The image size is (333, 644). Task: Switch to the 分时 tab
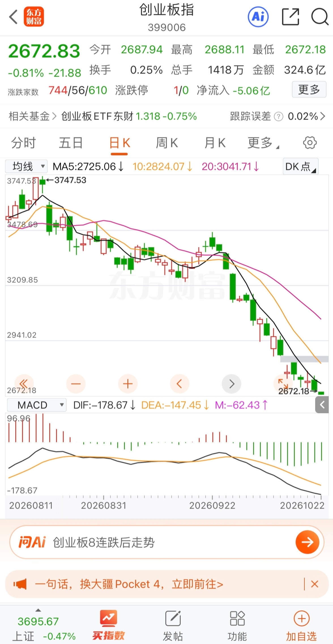pyautogui.click(x=24, y=143)
